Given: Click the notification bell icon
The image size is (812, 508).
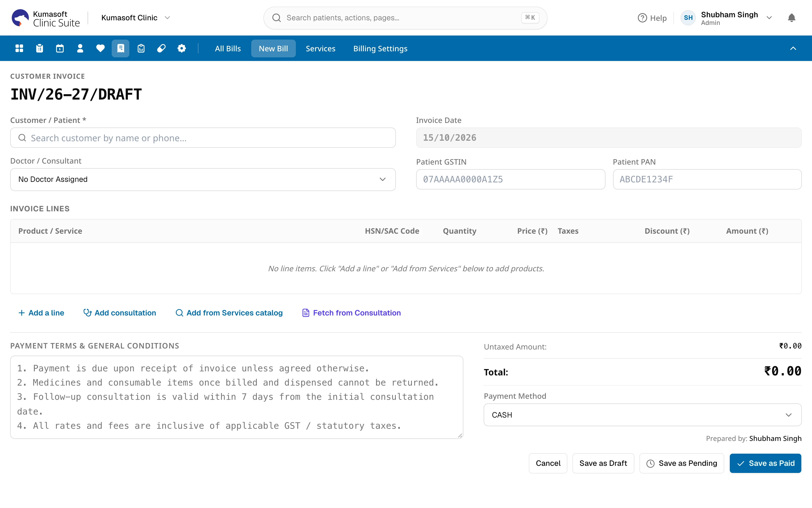Looking at the screenshot, I should pyautogui.click(x=791, y=18).
